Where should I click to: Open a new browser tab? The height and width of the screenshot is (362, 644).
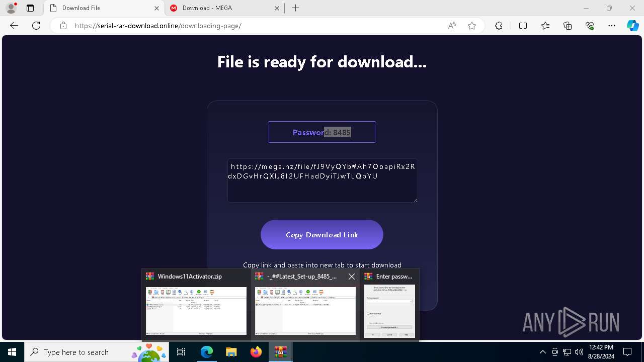pos(296,8)
